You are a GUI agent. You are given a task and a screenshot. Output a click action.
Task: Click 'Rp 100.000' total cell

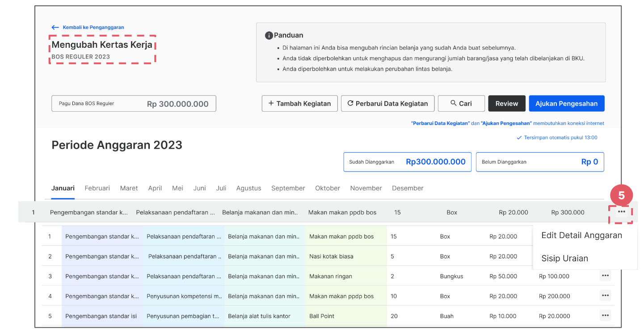554,276
